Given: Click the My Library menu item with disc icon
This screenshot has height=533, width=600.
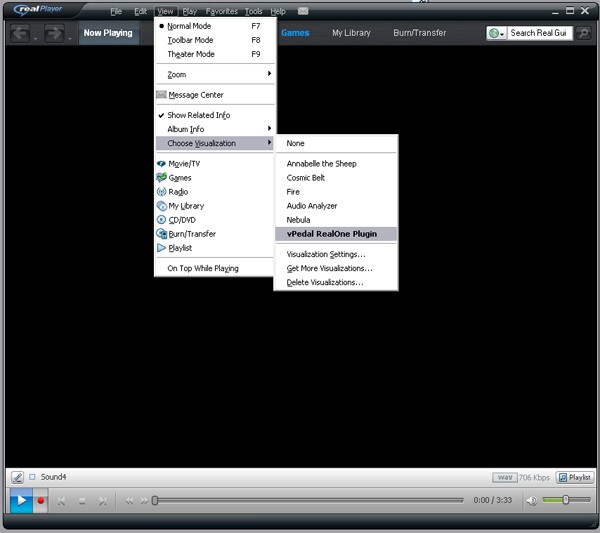Looking at the screenshot, I should (215, 206).
